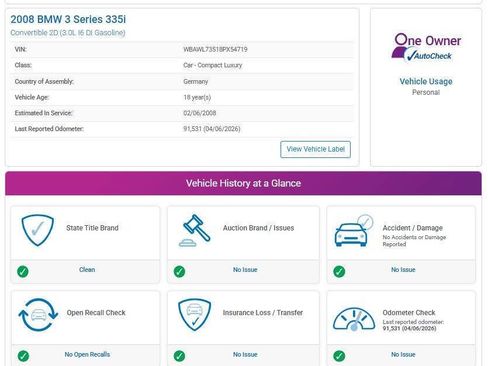The image size is (488, 366).
Task: Click the Clean status text
Action: click(87, 270)
